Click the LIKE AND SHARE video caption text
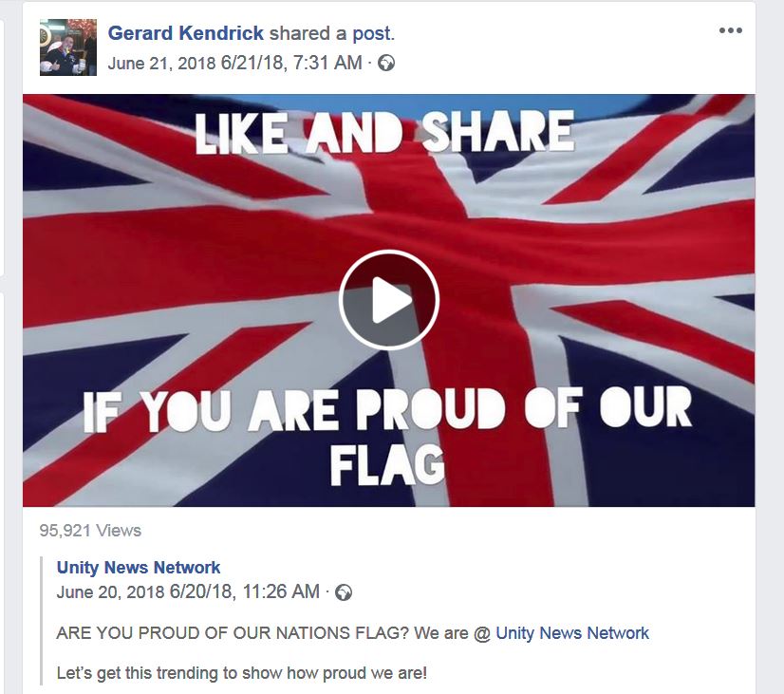 point(384,133)
